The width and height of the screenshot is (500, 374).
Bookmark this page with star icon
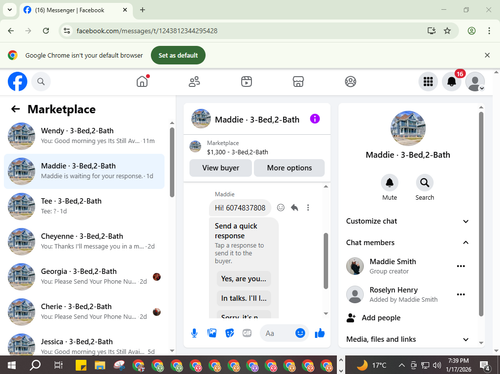tap(447, 31)
